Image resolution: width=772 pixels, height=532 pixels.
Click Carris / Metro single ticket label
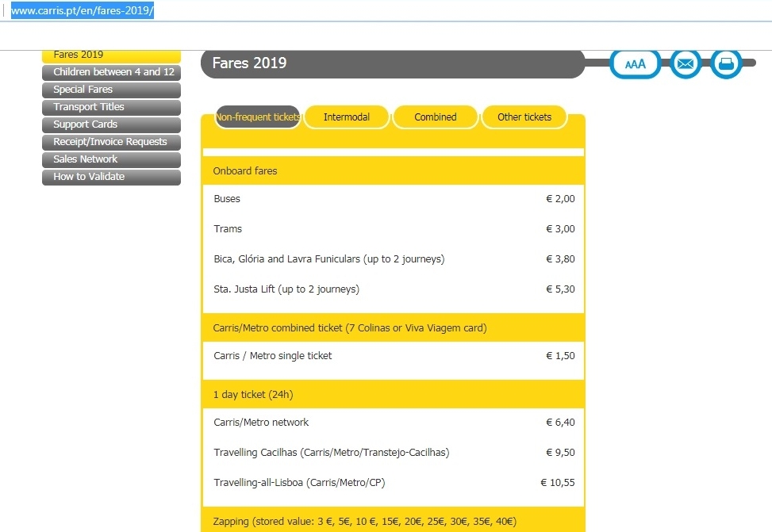273,356
